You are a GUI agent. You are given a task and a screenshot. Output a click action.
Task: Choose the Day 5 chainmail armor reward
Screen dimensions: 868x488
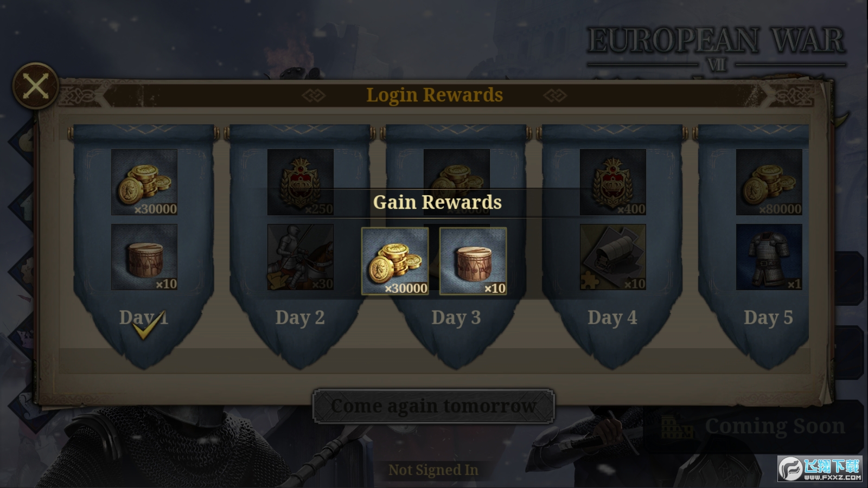coord(769,257)
